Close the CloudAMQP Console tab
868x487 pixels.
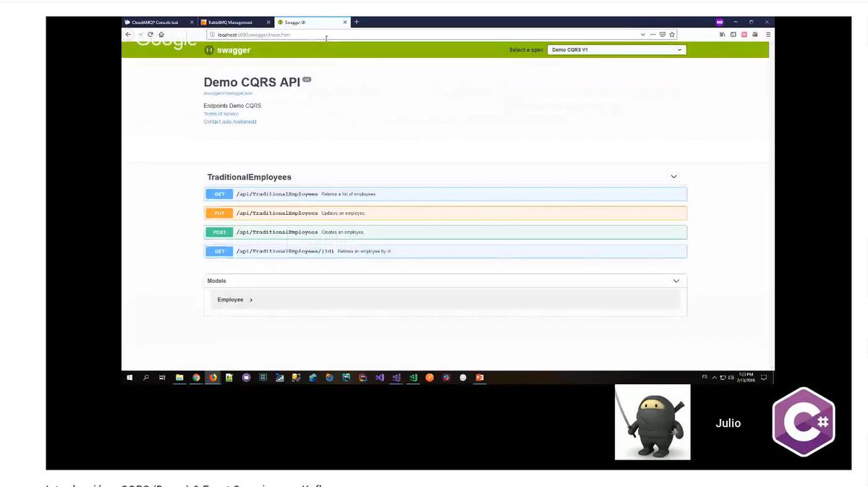coord(192,22)
